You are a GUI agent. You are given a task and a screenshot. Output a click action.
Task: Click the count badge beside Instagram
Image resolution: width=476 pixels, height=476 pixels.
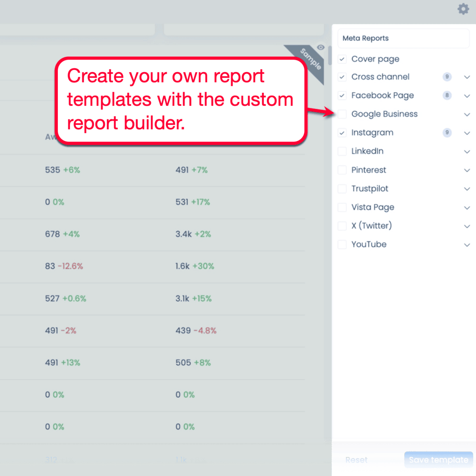447,132
